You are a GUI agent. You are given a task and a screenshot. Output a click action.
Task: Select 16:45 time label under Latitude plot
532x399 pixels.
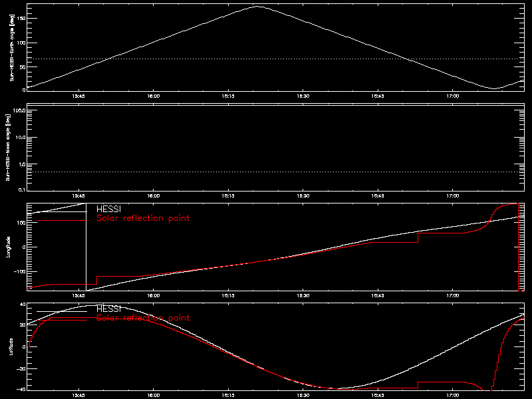[378, 396]
